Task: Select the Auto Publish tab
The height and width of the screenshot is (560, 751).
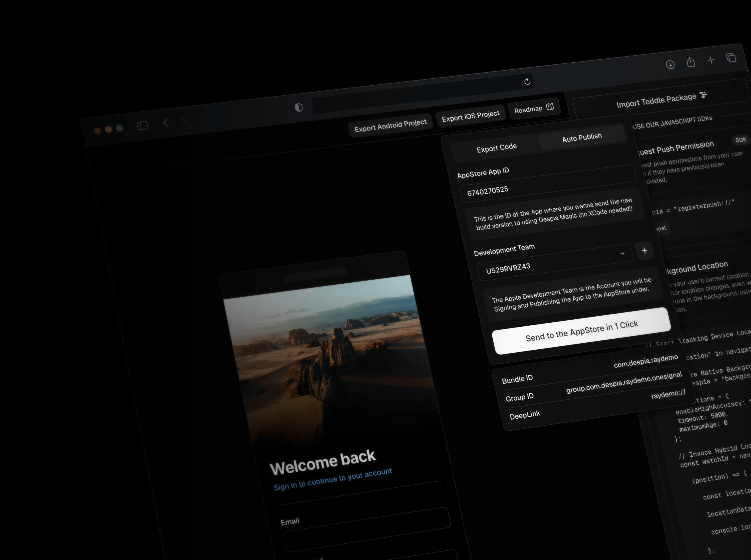Action: 582,137
